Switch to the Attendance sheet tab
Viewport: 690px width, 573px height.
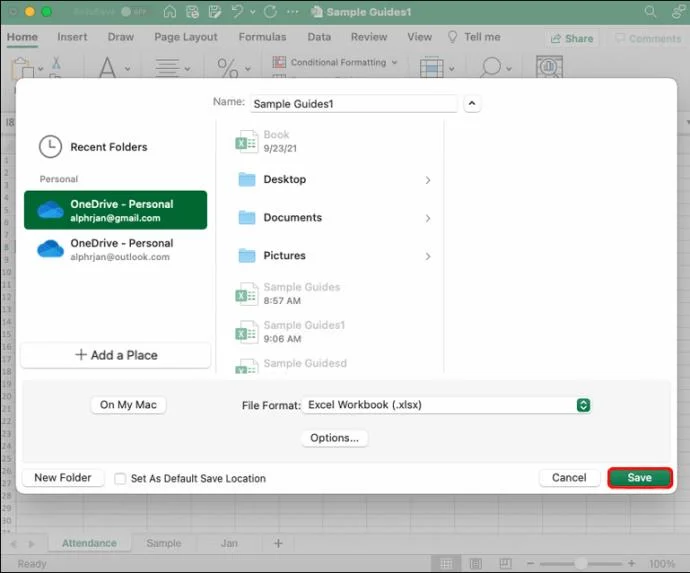point(89,543)
